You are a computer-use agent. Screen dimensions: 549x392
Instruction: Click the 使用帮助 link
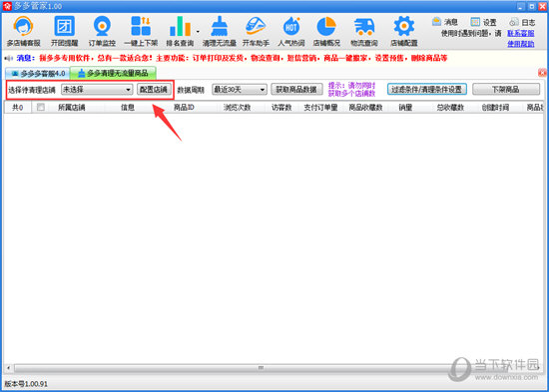pyautogui.click(x=521, y=44)
